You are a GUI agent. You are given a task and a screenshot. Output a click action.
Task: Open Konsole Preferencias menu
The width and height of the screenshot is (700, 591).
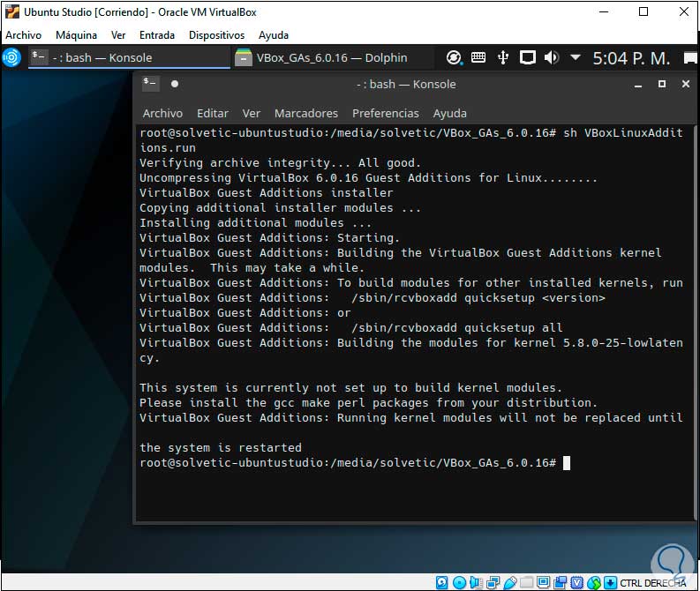pos(385,113)
